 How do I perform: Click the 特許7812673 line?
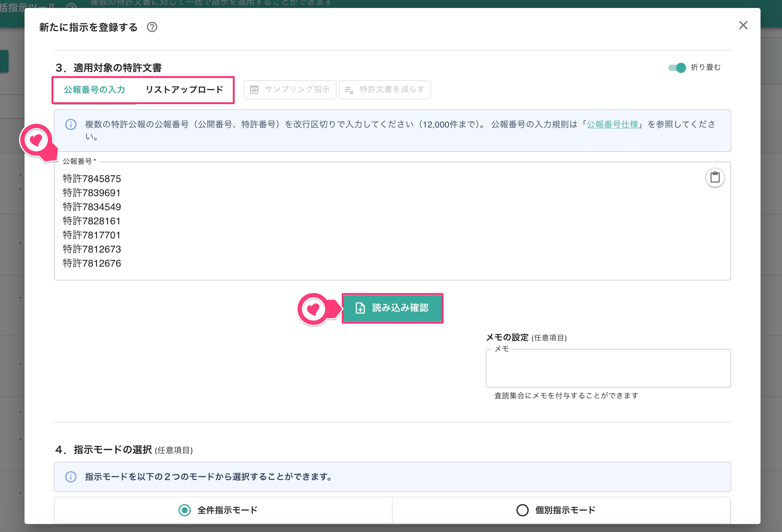[92, 249]
